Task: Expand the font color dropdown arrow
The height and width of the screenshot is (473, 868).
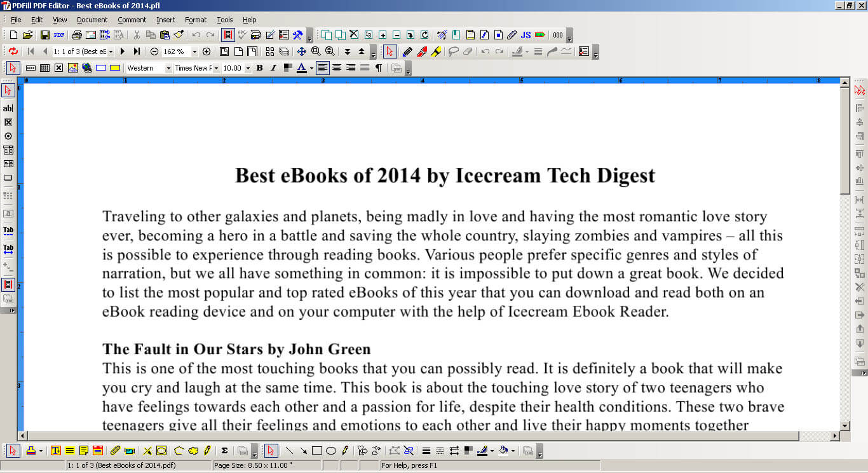Action: [x=311, y=69]
